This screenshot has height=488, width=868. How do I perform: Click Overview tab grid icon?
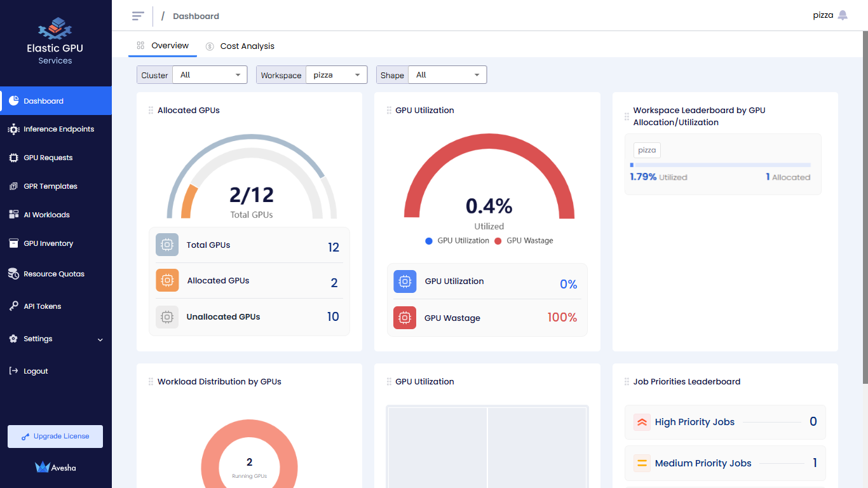pos(141,46)
